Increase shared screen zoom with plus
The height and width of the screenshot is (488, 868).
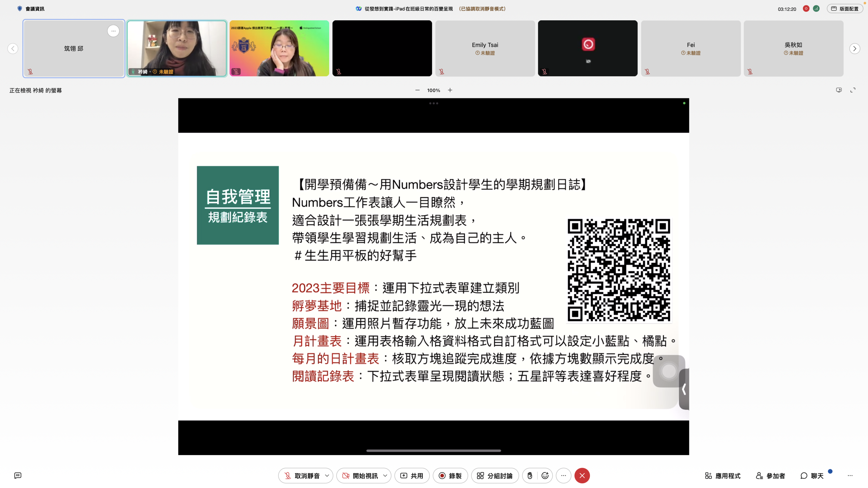click(x=450, y=90)
